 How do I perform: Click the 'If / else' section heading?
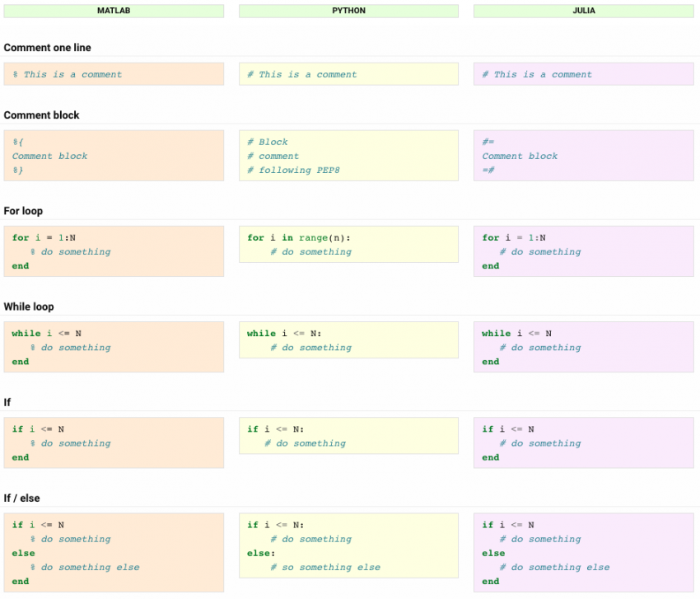[22, 498]
